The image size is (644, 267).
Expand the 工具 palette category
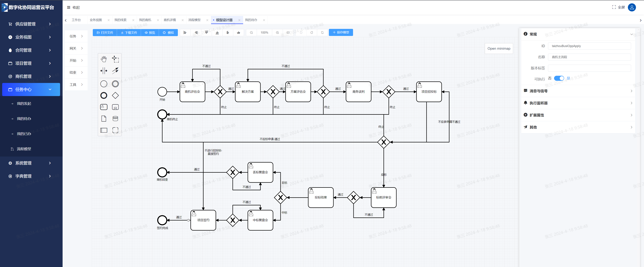(x=76, y=85)
